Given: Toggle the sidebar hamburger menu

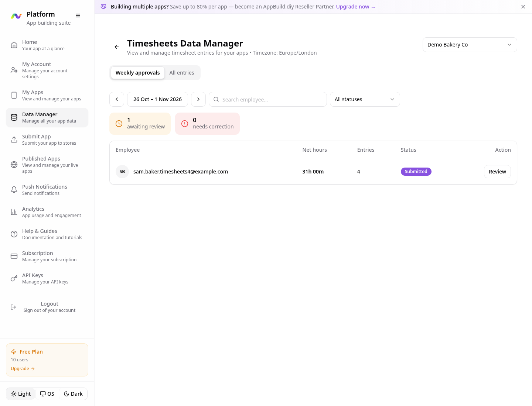Looking at the screenshot, I should (78, 16).
